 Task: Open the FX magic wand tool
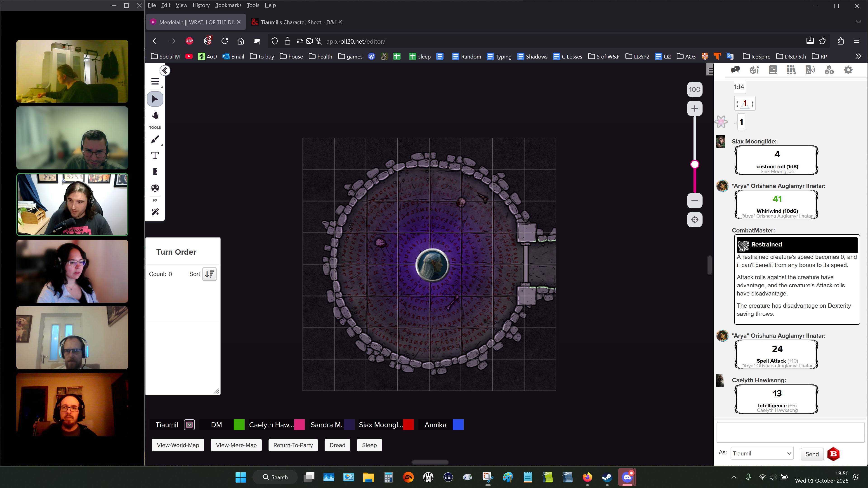(155, 212)
